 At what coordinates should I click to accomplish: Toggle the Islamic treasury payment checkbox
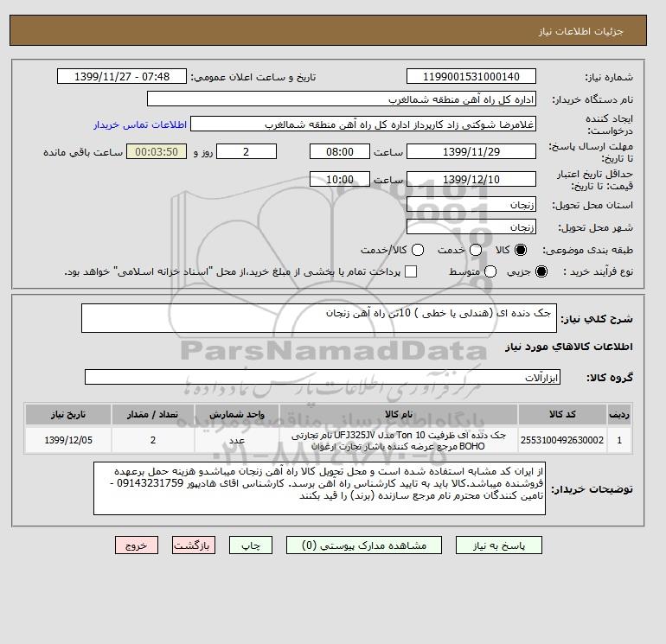(411, 271)
